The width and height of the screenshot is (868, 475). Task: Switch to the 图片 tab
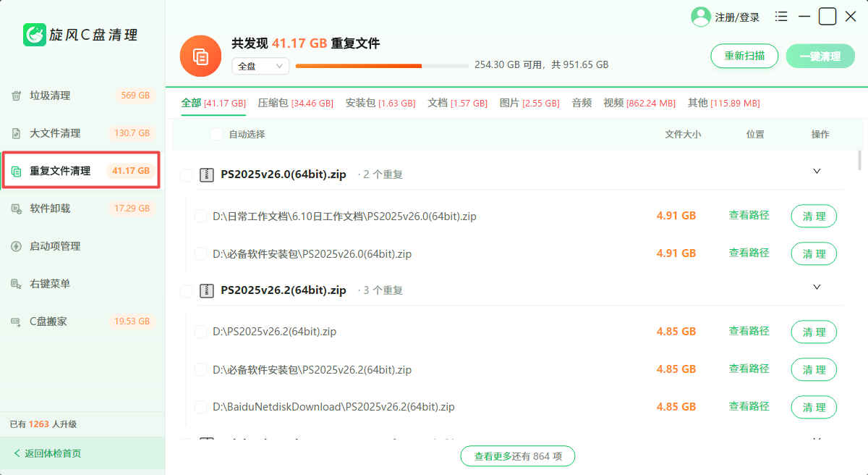529,104
